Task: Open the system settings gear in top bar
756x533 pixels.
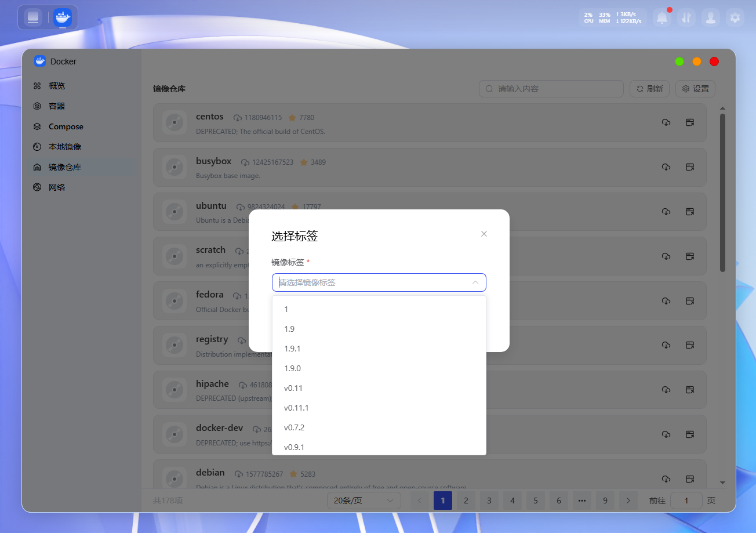Action: (735, 17)
